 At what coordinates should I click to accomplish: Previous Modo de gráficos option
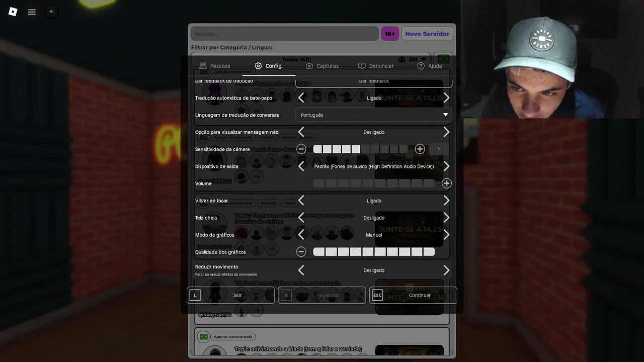[x=301, y=234]
